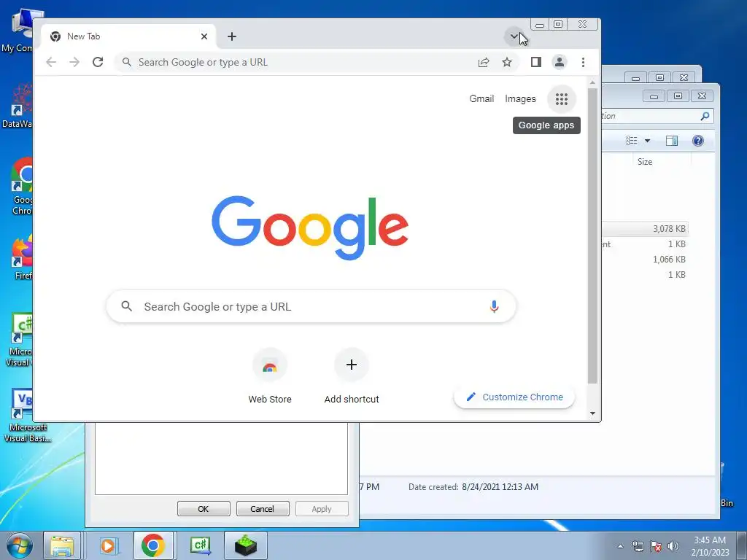Reload the current Chrome page

click(98, 62)
